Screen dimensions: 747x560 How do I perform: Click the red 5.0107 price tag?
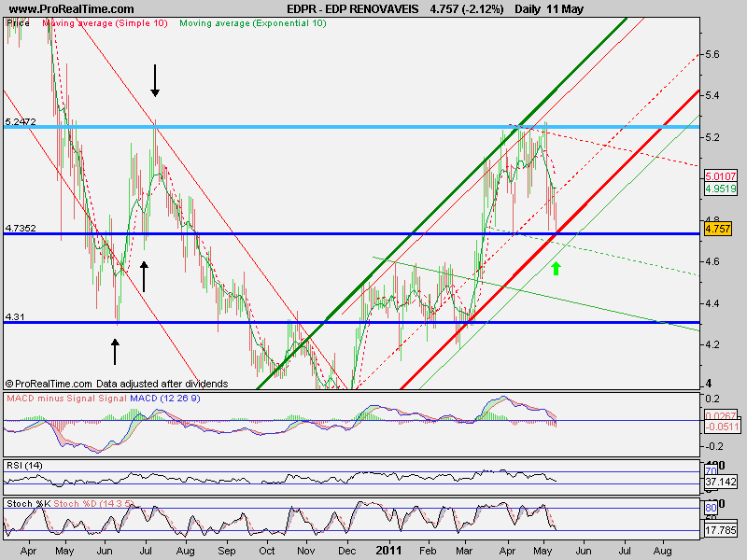(721, 176)
